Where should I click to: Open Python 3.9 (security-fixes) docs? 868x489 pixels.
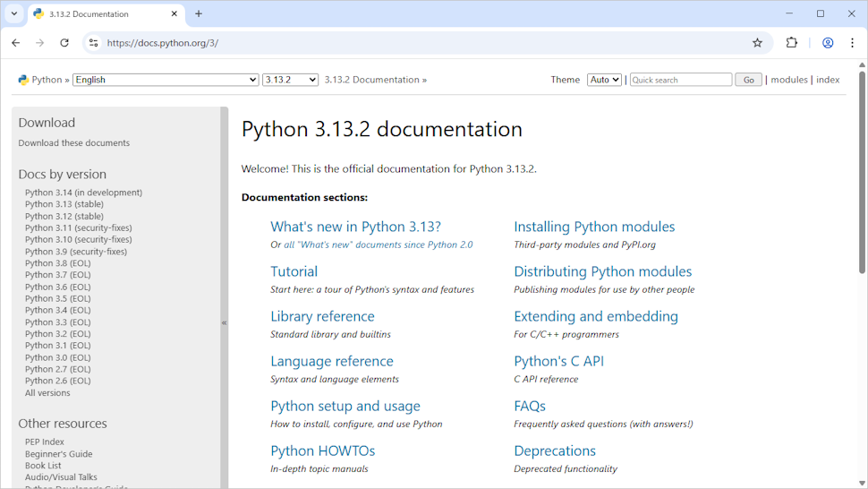pyautogui.click(x=76, y=252)
